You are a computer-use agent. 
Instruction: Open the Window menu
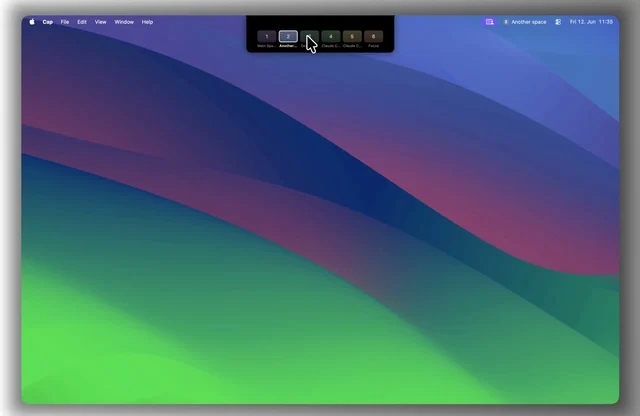coord(124,22)
